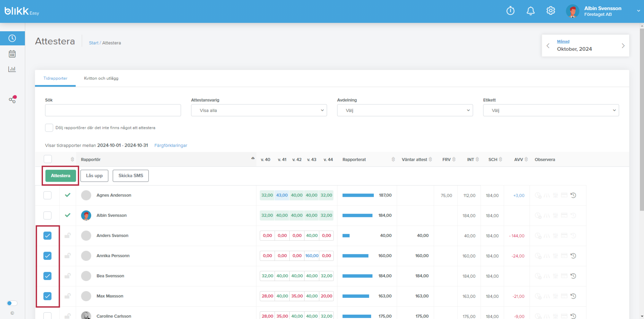The height and width of the screenshot is (319, 644).
Task: Open Max Maxsson week 40 cell 28,00
Action: [268, 296]
